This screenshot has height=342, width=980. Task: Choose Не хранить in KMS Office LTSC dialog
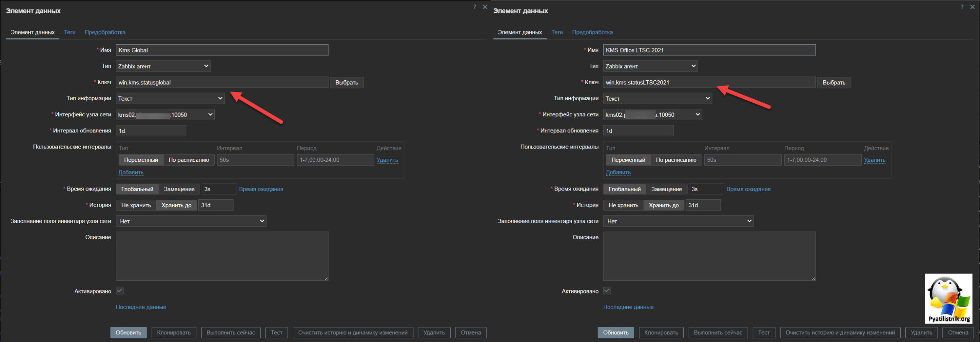click(x=623, y=205)
